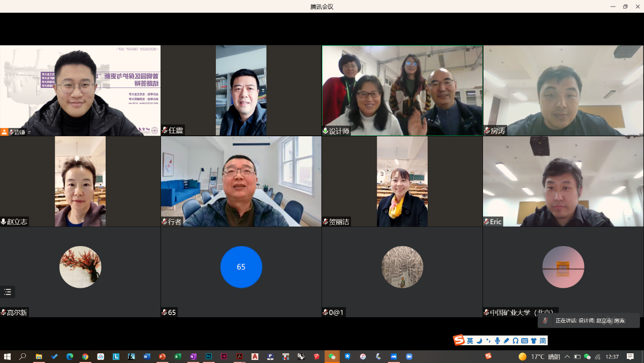Open the Windows notification center
Viewport: 644px width, 363px height.
click(x=630, y=357)
